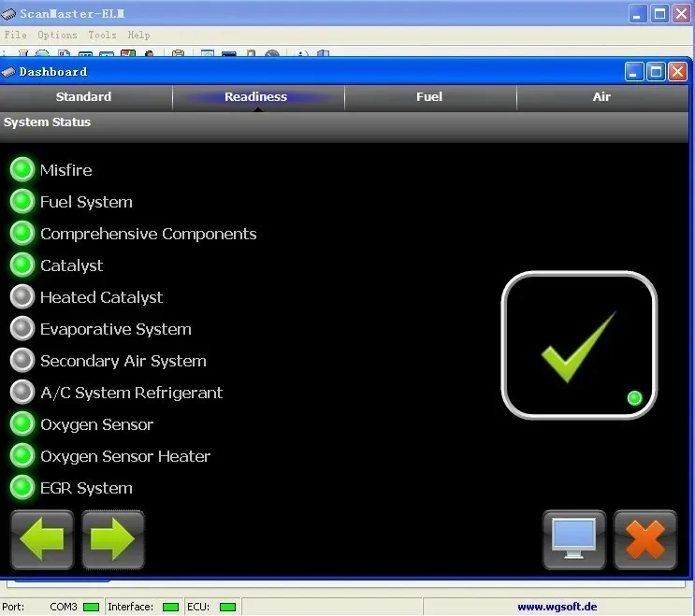The image size is (695, 616).
Task: Click the A/C System Refrigerant gray indicator
Action: coord(22,393)
